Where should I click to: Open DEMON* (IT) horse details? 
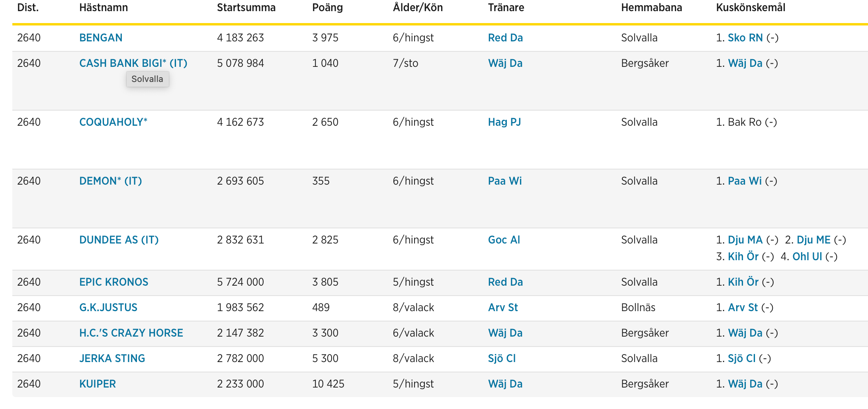pyautogui.click(x=110, y=181)
